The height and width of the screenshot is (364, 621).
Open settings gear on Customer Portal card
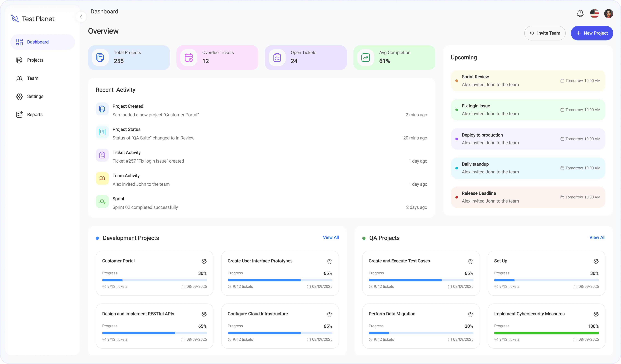pos(204,261)
